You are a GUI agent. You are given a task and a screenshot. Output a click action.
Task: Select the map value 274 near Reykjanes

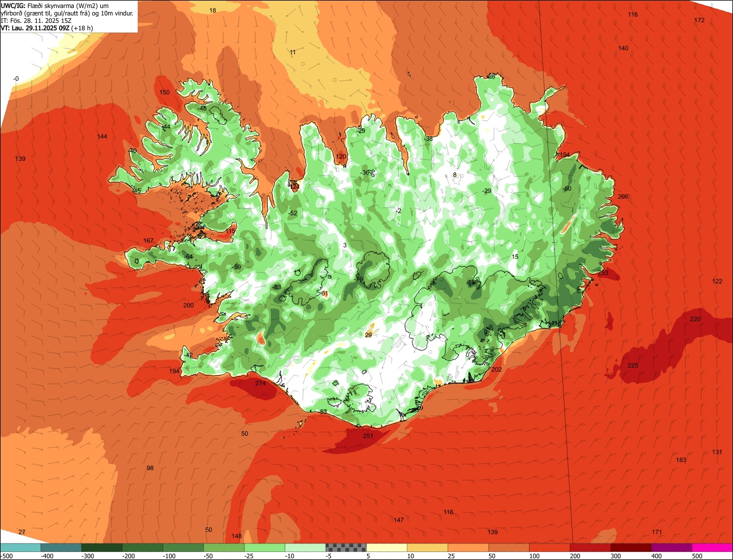tap(261, 383)
